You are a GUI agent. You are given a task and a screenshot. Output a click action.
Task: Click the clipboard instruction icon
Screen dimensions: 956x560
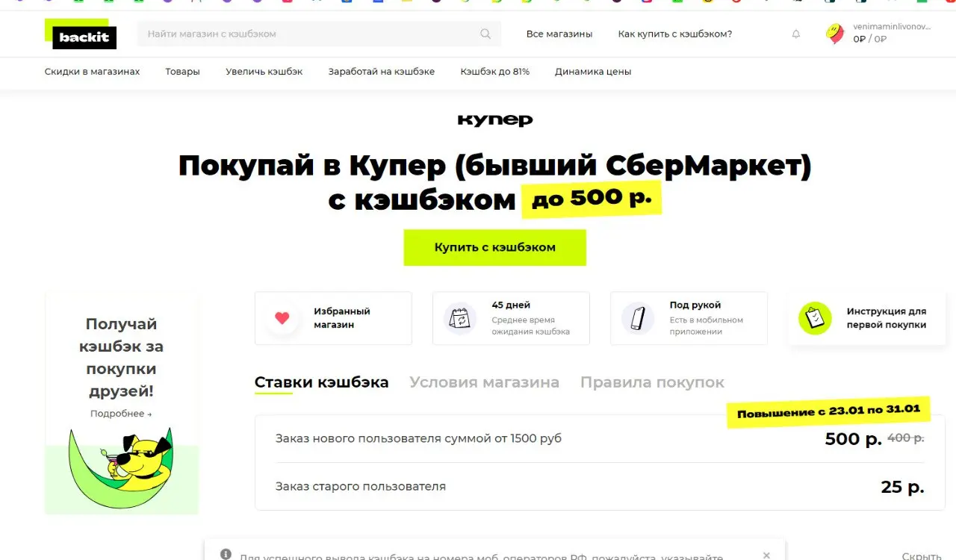[815, 318]
